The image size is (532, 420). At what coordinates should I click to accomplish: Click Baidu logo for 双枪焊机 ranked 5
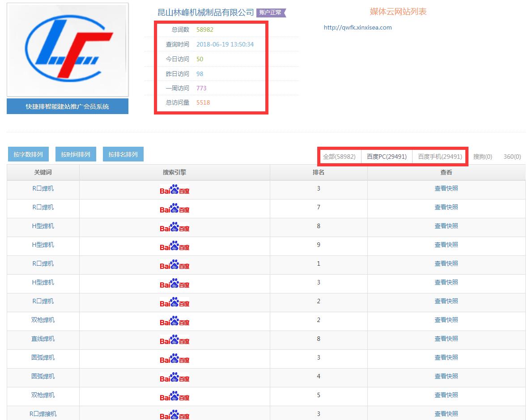click(x=174, y=397)
